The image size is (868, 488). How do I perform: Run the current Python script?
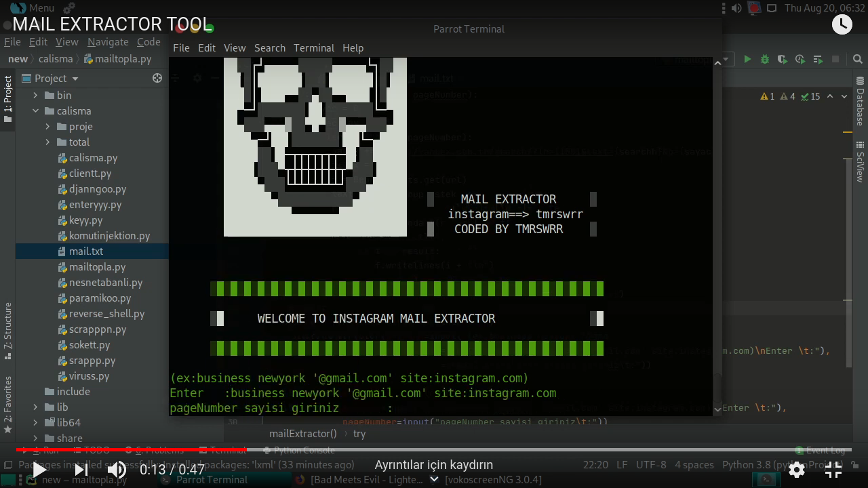(x=747, y=59)
